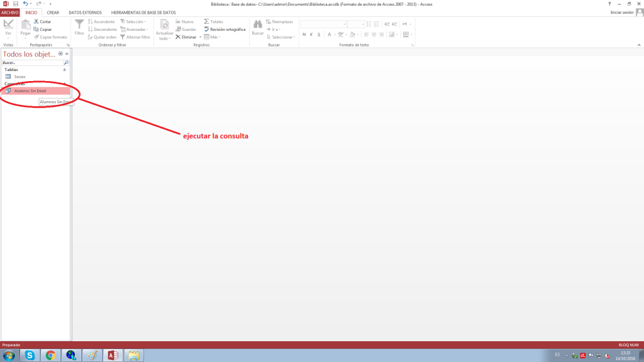
Task: Open Skype from the Windows taskbar
Action: (30, 355)
